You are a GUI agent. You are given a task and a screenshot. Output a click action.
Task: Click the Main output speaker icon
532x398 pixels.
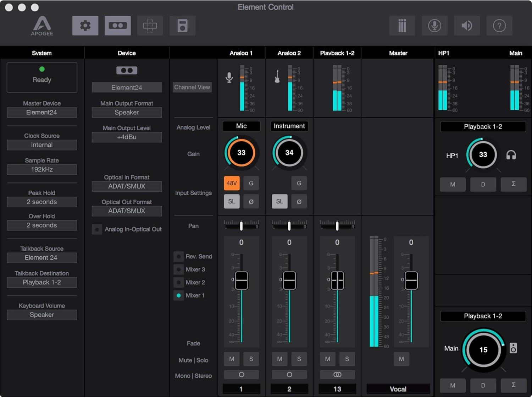(x=513, y=348)
